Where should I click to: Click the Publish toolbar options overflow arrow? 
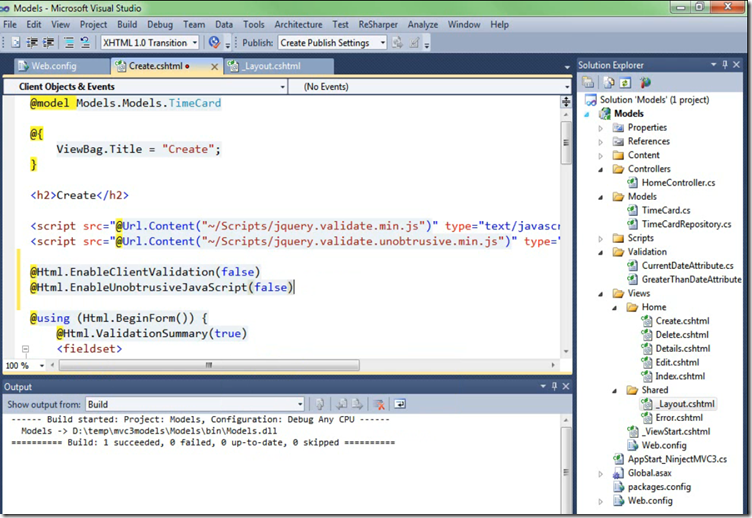pyautogui.click(x=427, y=45)
